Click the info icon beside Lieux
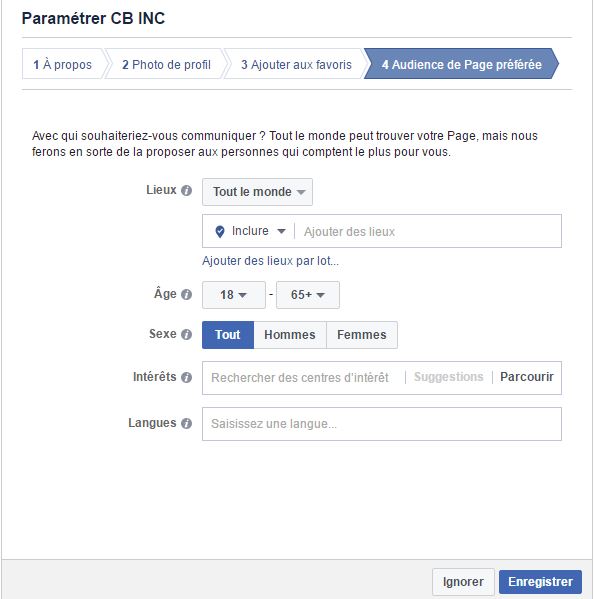This screenshot has height=599, width=595. click(186, 190)
